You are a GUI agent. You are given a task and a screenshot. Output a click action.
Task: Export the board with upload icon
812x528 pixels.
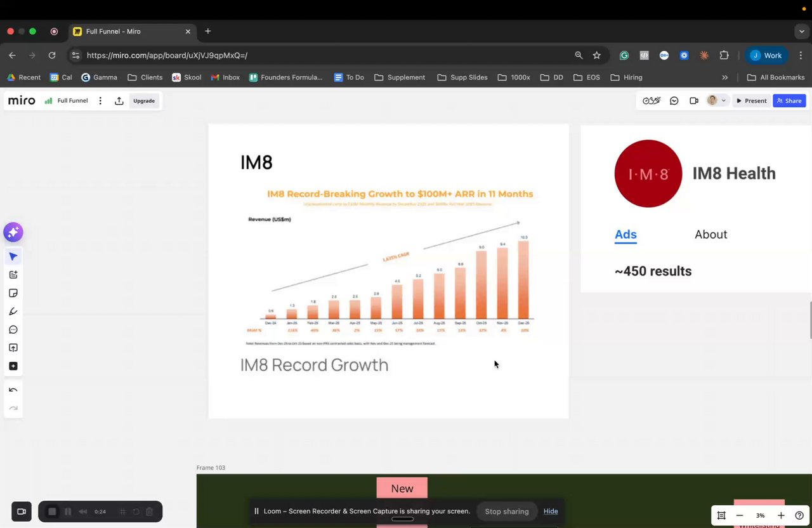[x=119, y=101]
